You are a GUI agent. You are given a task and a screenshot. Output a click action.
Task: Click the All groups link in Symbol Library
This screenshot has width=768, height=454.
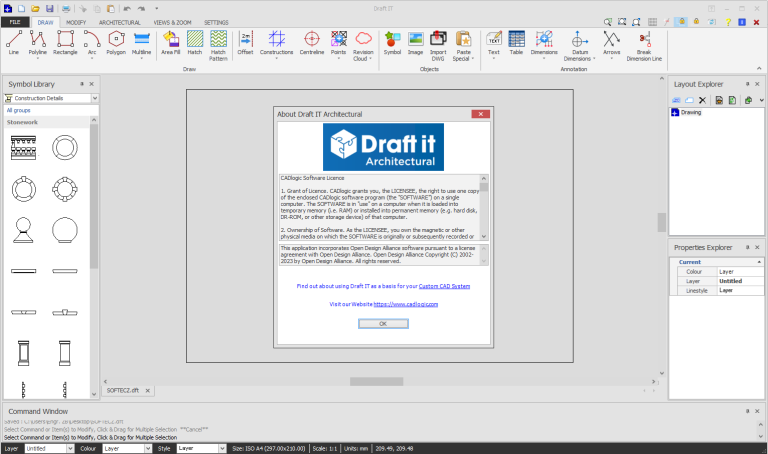19,110
